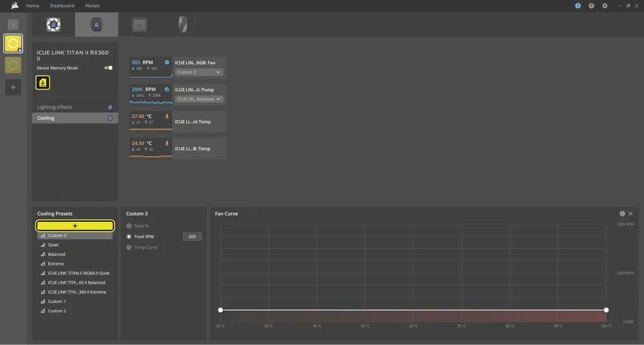
Task: Open the Home menu
Action: [33, 6]
